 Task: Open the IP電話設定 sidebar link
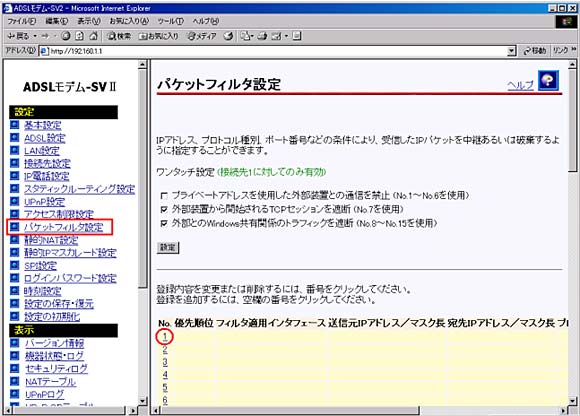click(x=47, y=176)
